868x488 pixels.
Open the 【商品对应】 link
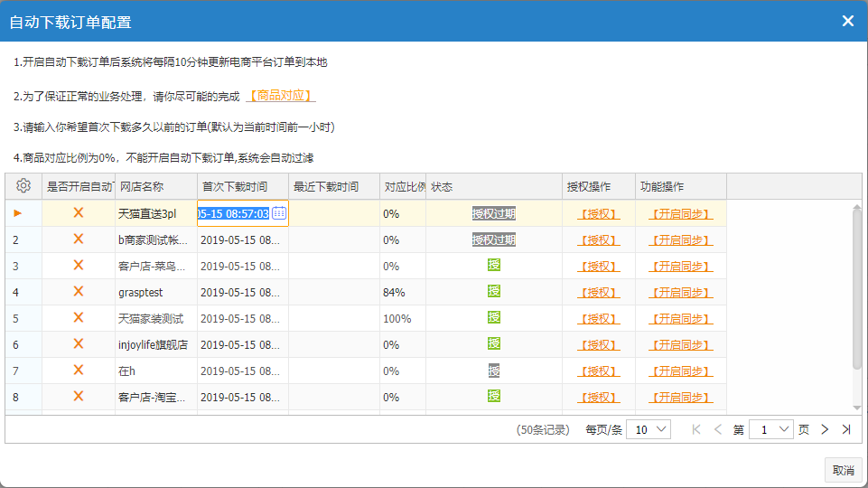[281, 96]
